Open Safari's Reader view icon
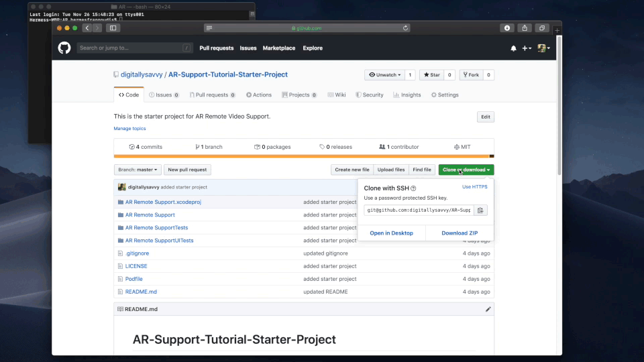Image resolution: width=644 pixels, height=362 pixels. click(x=209, y=28)
